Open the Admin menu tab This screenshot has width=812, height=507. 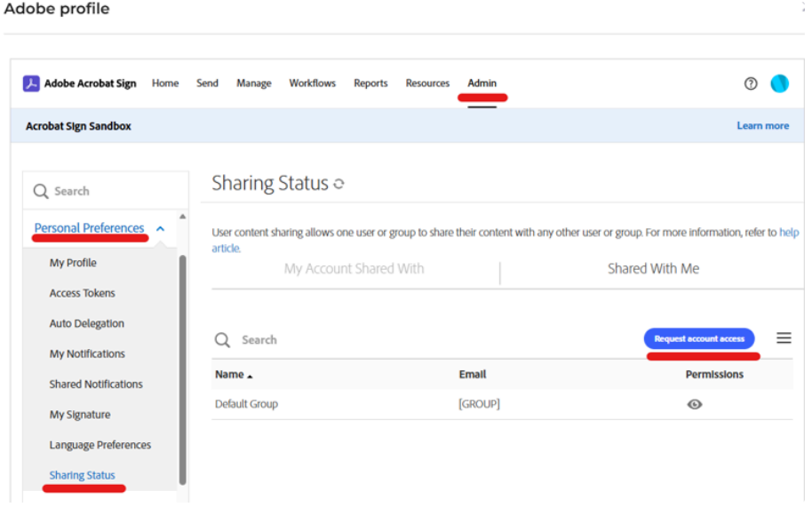(482, 83)
